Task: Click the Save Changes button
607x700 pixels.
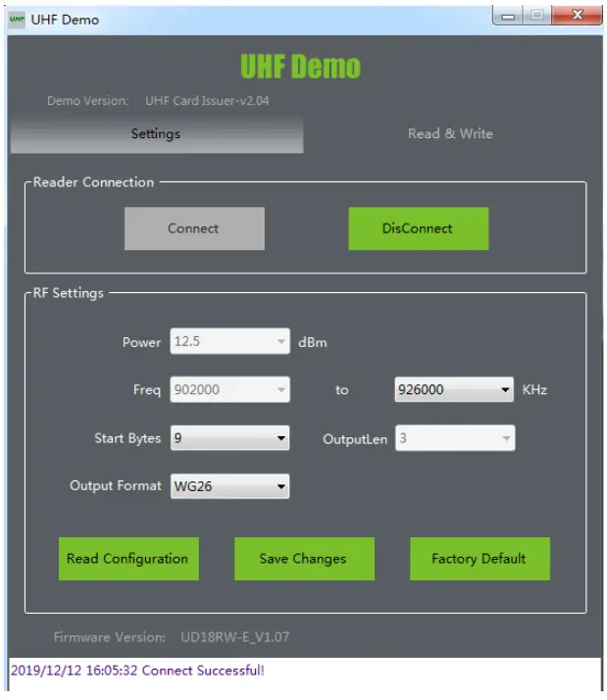Action: coord(304,559)
